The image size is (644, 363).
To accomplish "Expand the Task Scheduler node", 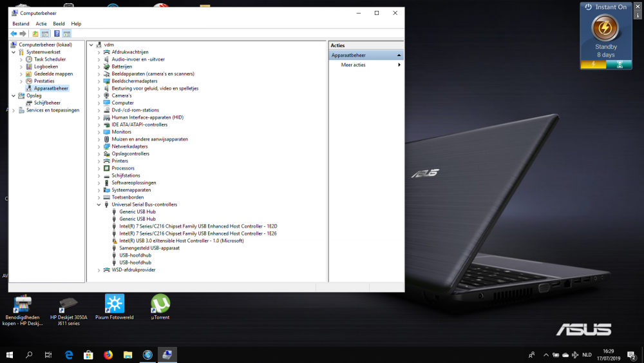I will [21, 59].
